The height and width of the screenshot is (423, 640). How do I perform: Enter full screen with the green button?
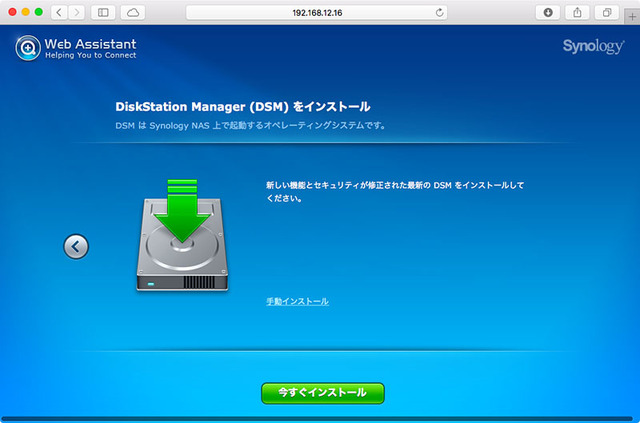(x=39, y=12)
